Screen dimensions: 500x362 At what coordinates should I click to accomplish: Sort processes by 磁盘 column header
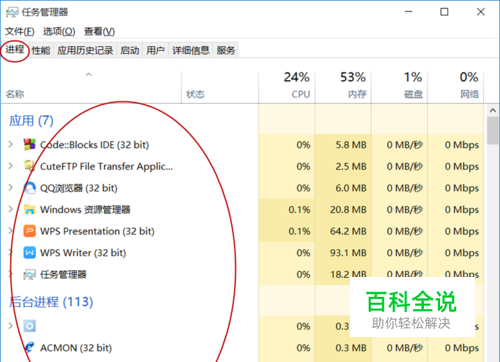(399, 87)
